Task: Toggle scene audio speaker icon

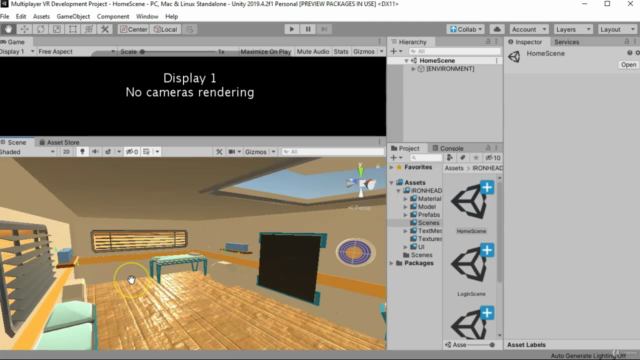Action: coord(95,152)
